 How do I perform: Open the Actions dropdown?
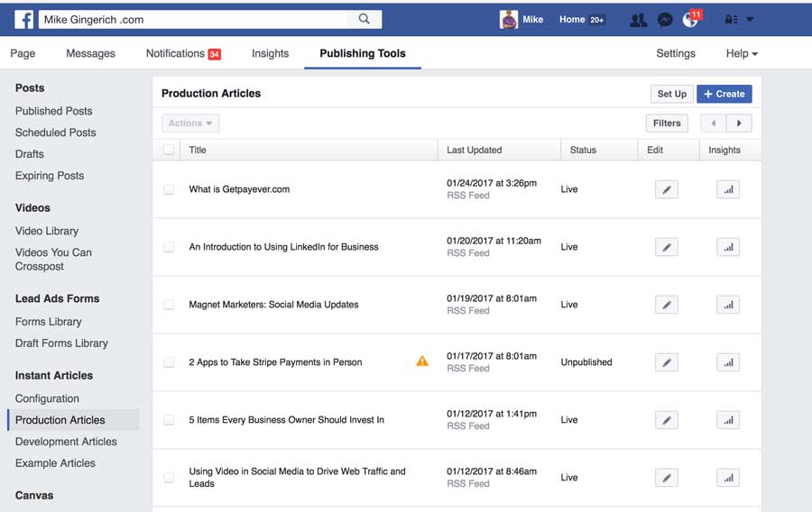tap(190, 123)
